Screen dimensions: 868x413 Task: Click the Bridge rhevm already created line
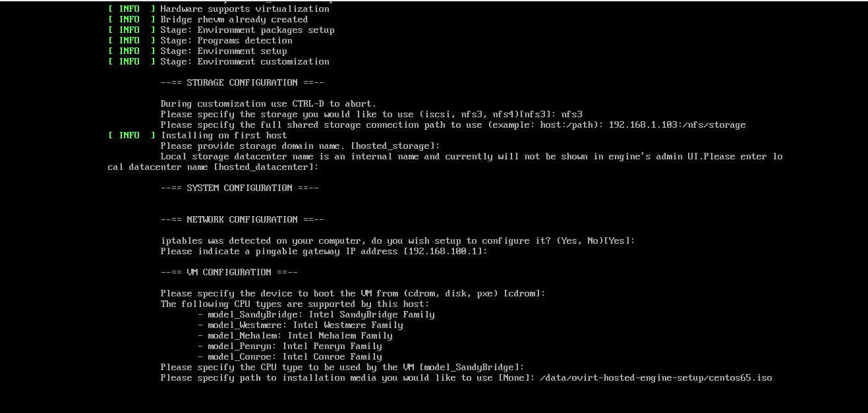click(234, 19)
